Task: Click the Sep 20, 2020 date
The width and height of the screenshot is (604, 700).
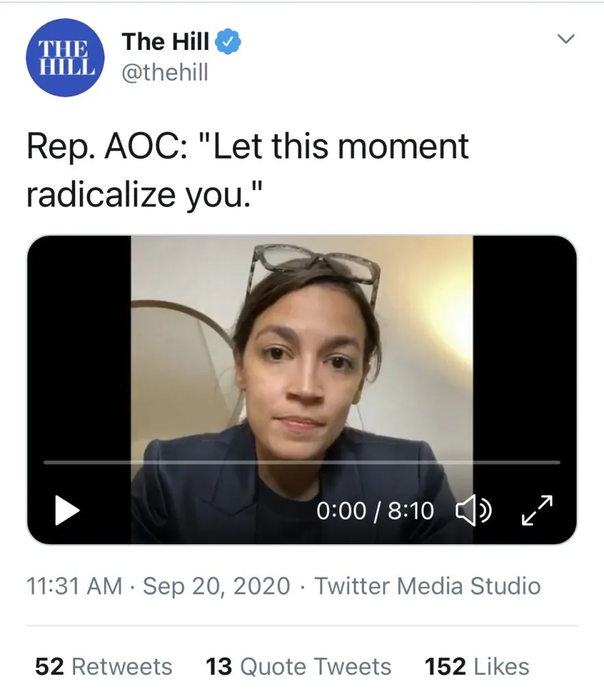Action: [216, 587]
